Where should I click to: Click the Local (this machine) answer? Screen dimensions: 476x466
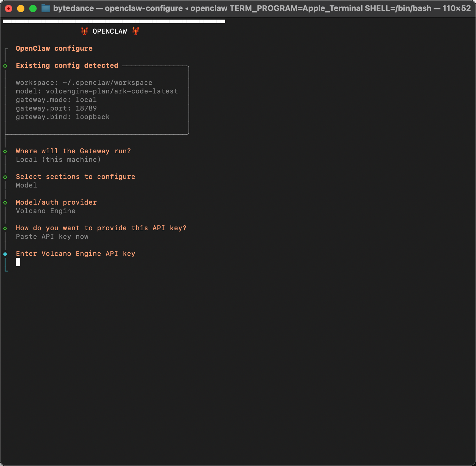tap(58, 160)
